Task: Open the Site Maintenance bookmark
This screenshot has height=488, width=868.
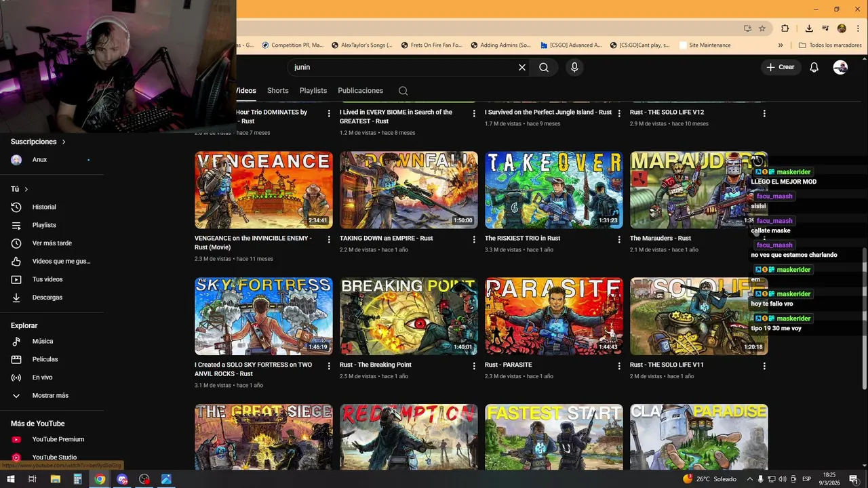Action: click(x=705, y=45)
